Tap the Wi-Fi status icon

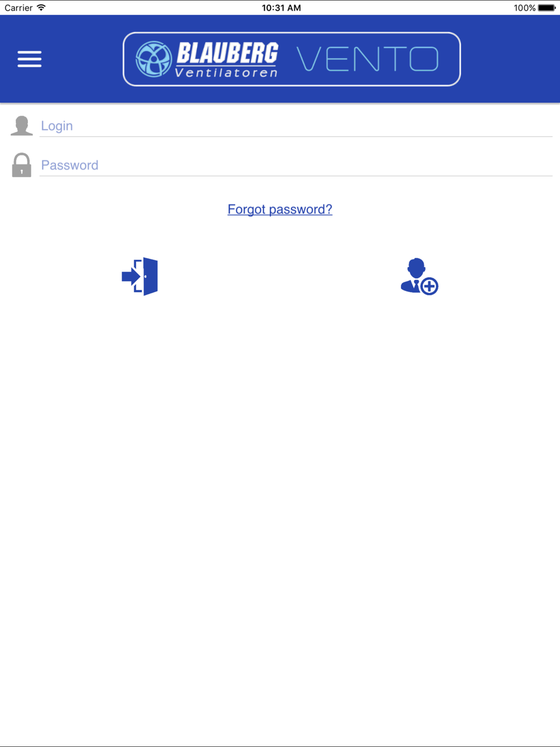[41, 7]
